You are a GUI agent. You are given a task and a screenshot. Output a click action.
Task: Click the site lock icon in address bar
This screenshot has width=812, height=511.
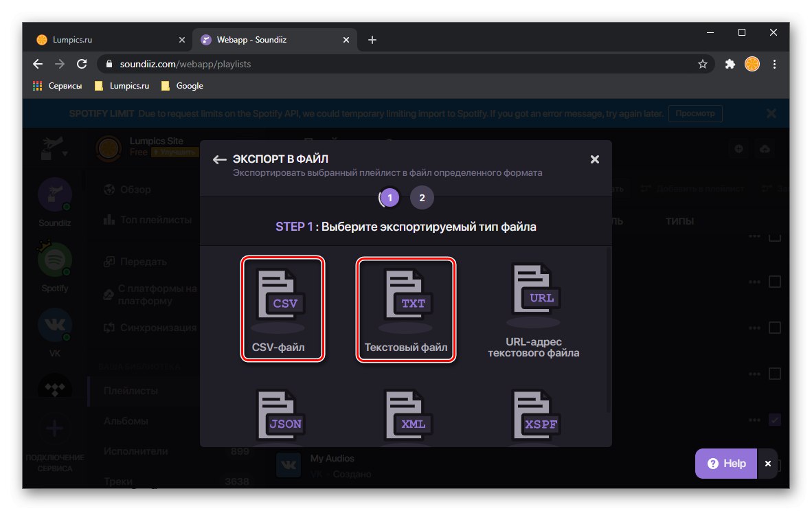109,64
